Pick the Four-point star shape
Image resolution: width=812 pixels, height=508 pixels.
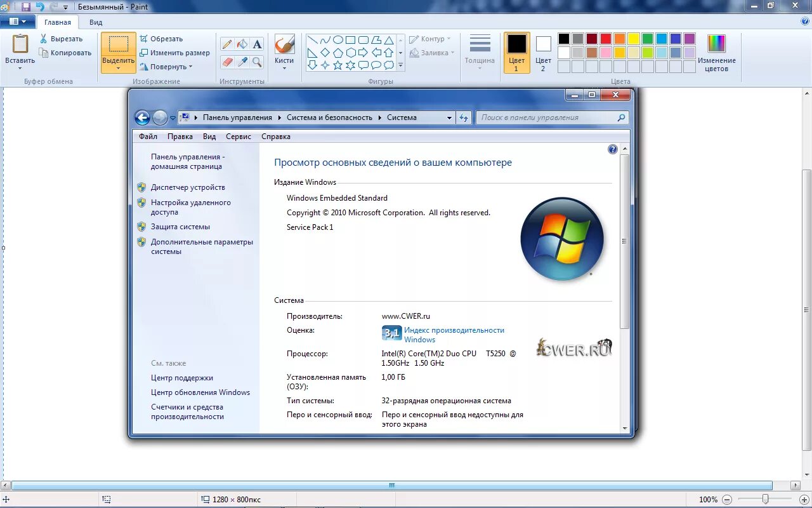[x=325, y=65]
